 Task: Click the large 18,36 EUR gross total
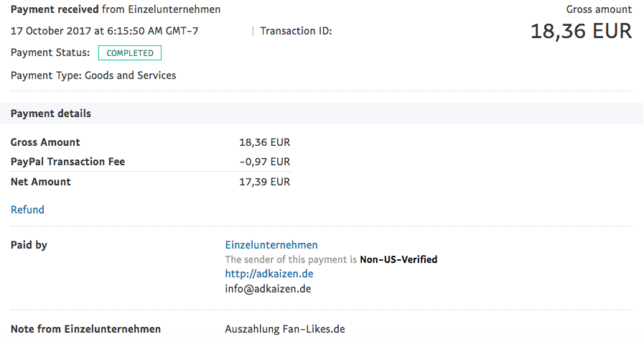click(581, 32)
